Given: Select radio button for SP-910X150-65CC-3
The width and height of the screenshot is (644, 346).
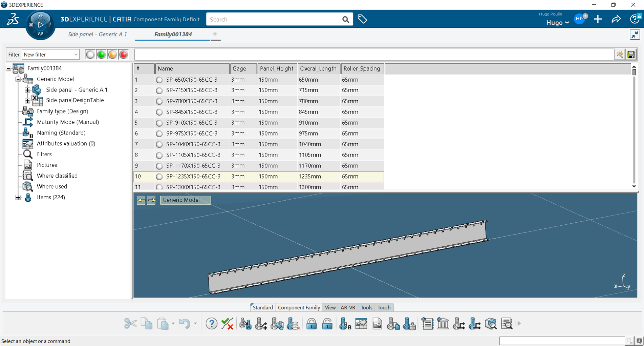Looking at the screenshot, I should pyautogui.click(x=159, y=123).
